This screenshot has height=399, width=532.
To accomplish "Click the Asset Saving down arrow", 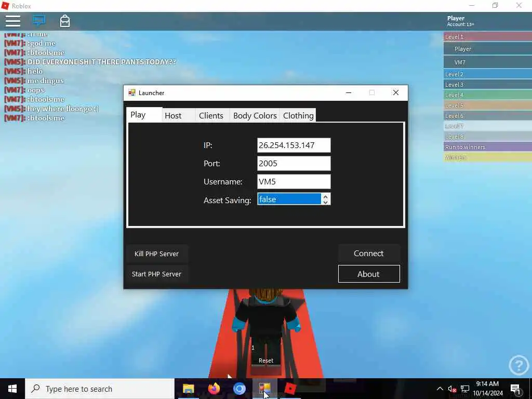I will [x=325, y=202].
